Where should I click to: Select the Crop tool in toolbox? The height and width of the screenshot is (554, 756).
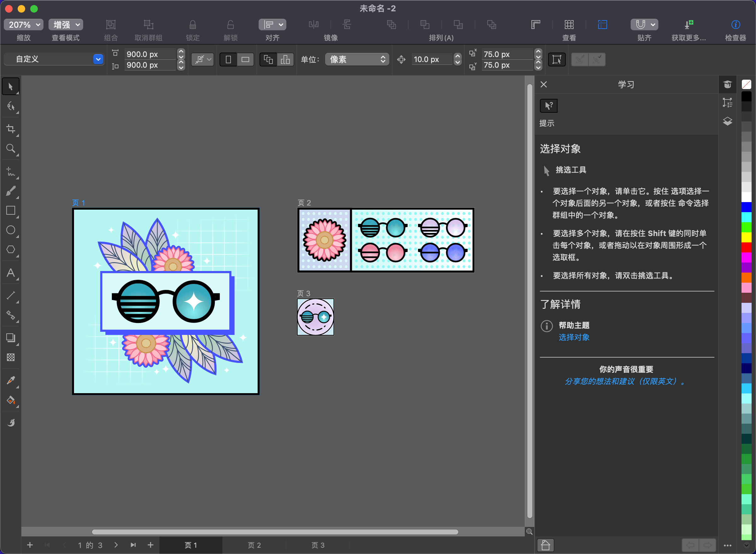(x=10, y=129)
